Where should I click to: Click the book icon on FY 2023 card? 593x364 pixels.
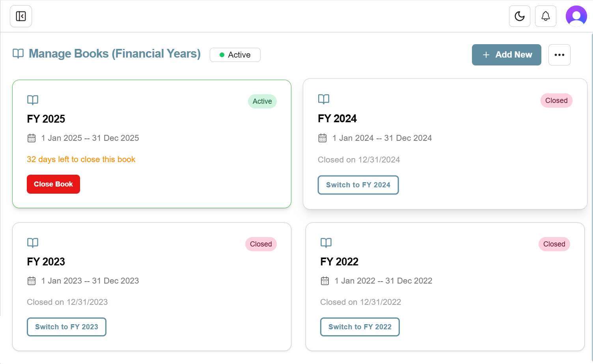(x=33, y=243)
